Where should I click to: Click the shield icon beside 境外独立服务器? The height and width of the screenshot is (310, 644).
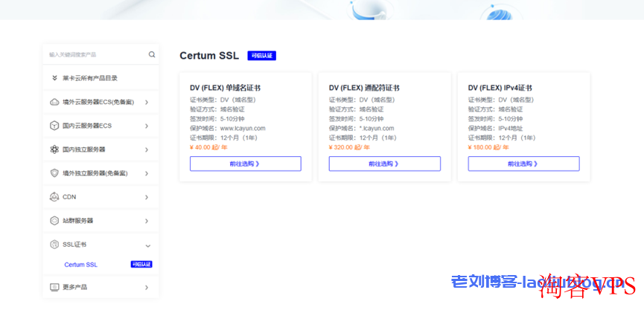(x=54, y=173)
